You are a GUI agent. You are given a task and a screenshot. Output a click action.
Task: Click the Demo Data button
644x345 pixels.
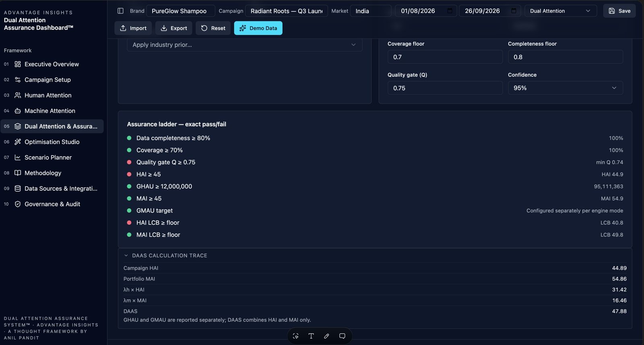pos(258,28)
